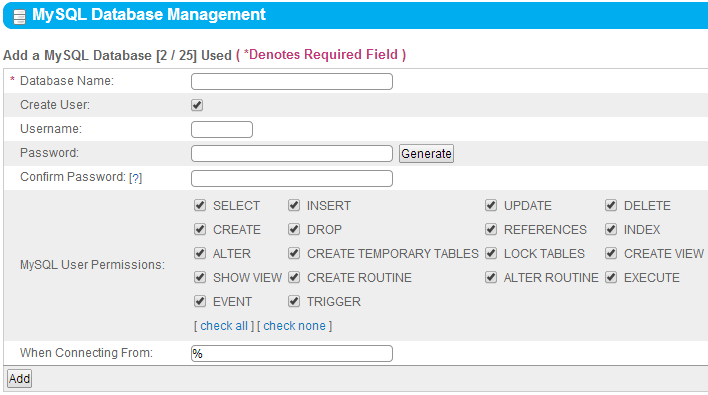Viewport: 708px width, 395px height.
Task: Toggle the CREATE VIEW checkbox
Action: 611,253
